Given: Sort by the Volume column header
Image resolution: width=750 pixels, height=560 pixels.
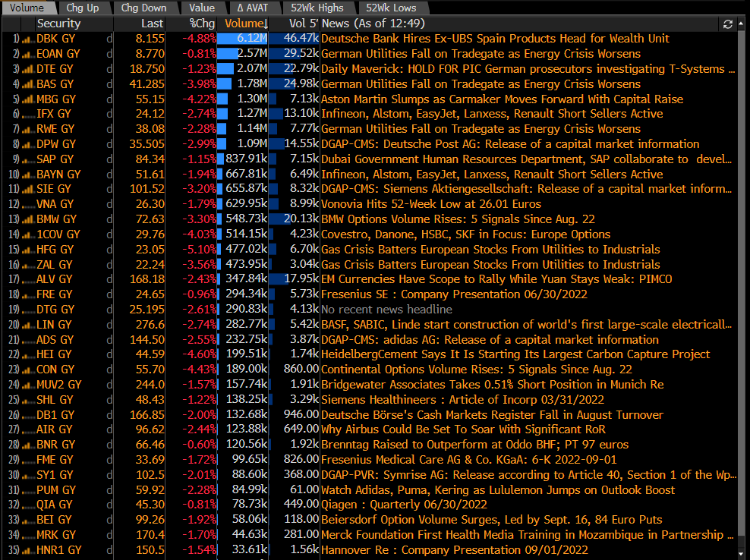Looking at the screenshot, I should [242, 24].
